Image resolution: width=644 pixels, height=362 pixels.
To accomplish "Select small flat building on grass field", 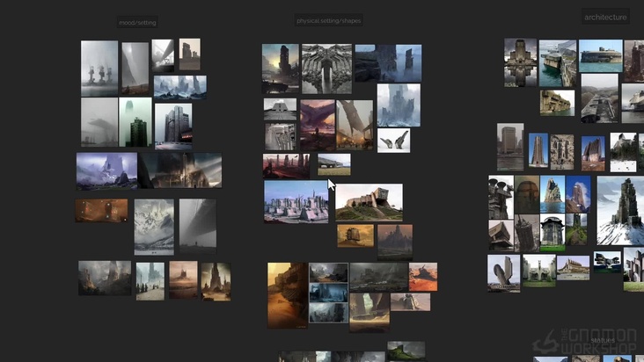I will (x=334, y=164).
